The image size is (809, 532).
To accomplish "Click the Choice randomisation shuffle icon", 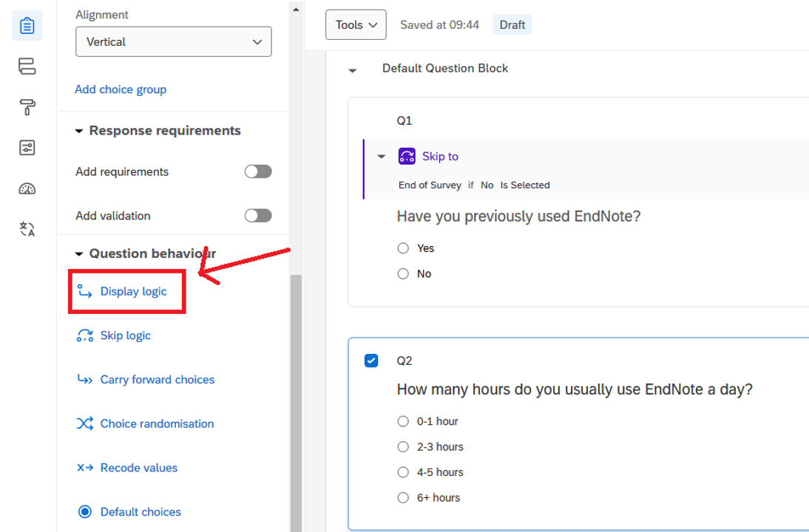I will [x=85, y=423].
